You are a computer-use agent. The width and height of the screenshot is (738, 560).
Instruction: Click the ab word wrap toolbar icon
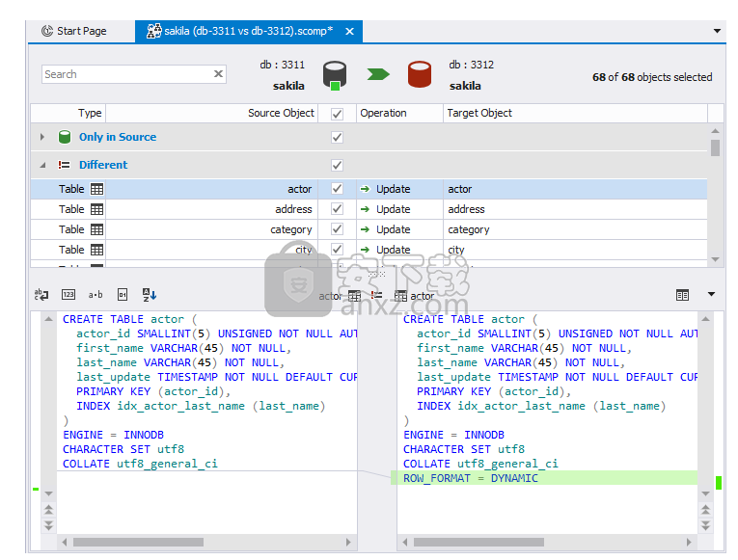pos(41,295)
